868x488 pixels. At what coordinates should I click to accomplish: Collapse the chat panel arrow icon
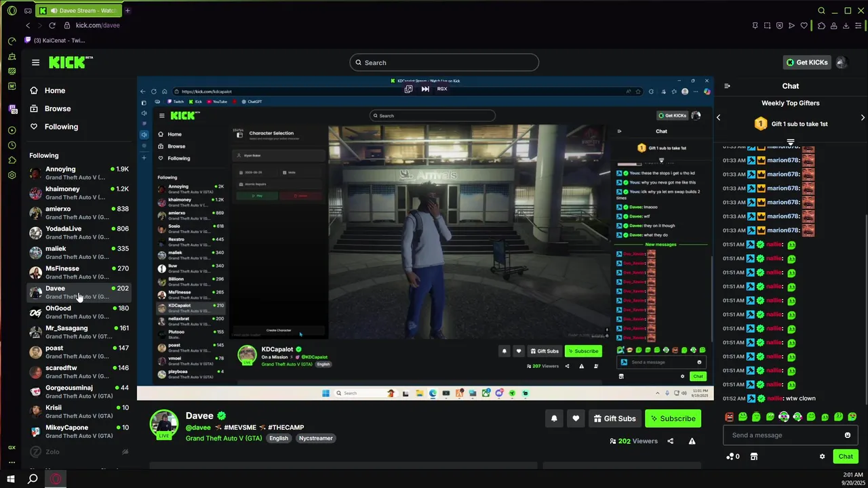(x=727, y=86)
